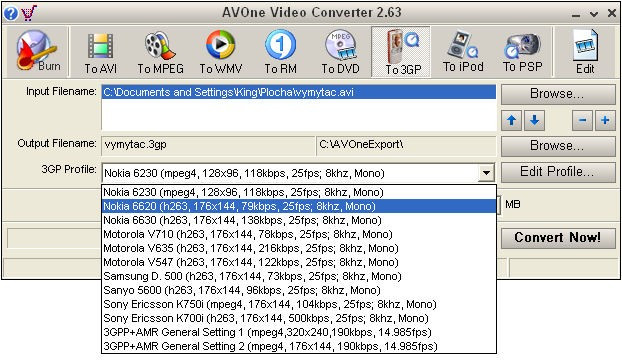Open the Edit video tool
The image size is (622, 360).
click(x=585, y=52)
